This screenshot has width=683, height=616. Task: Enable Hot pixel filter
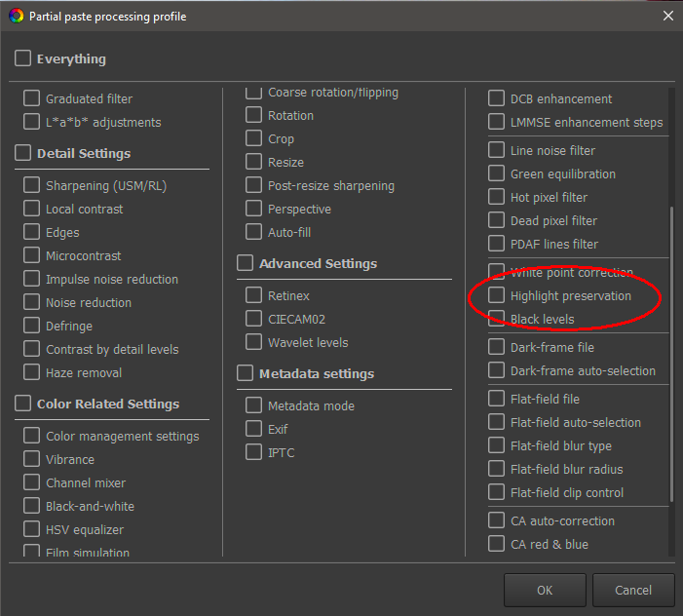(496, 197)
